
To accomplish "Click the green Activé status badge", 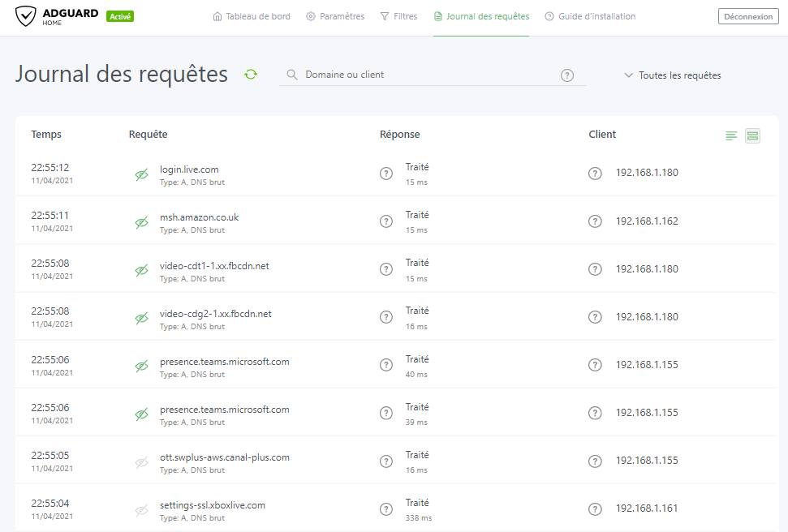I will click(x=120, y=16).
